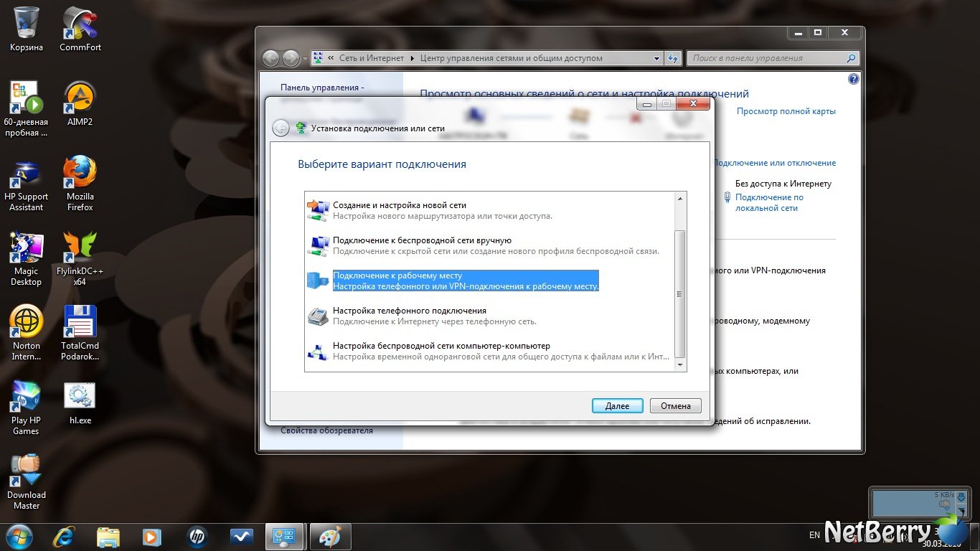Click the list scrollbar up arrow

[680, 199]
